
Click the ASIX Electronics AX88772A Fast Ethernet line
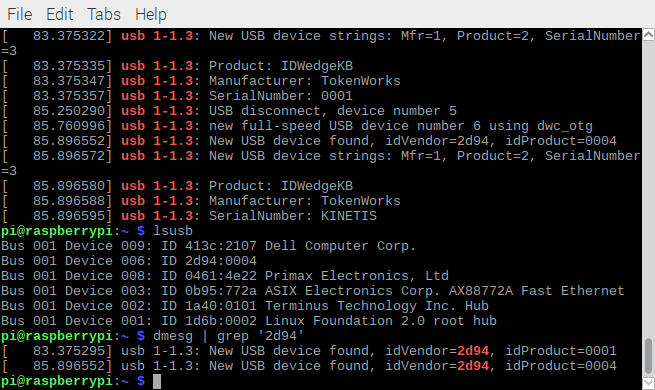point(312,291)
